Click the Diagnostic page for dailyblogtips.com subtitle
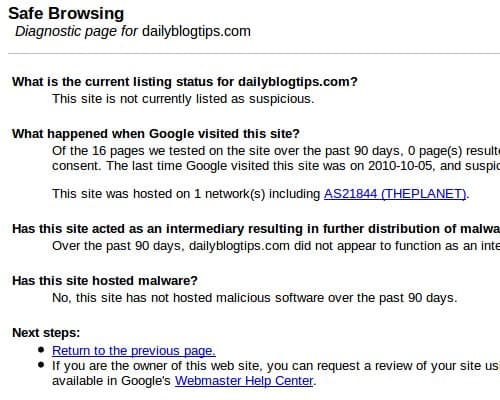Screen dimensions: 500x400 [133, 31]
